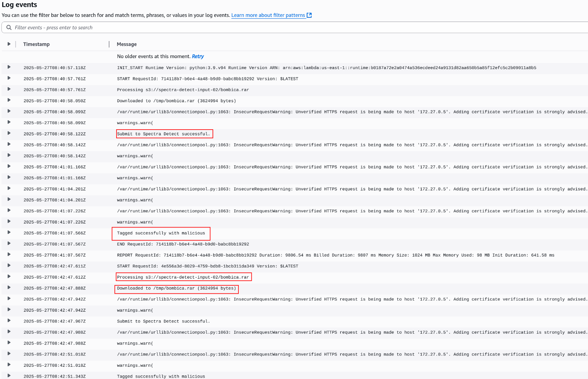Expand the 08:42:47.967Z Submit to Spectra row
This screenshot has height=379, width=588.
[9, 321]
